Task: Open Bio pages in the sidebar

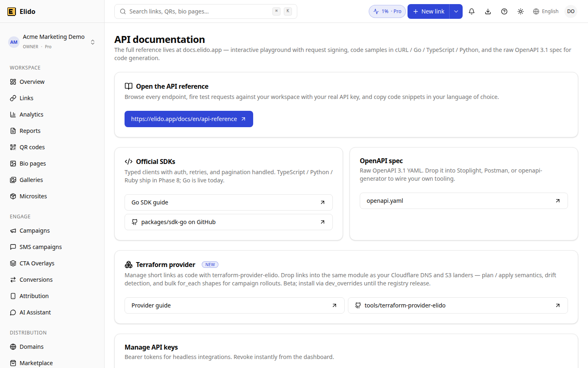Action: pos(52,164)
